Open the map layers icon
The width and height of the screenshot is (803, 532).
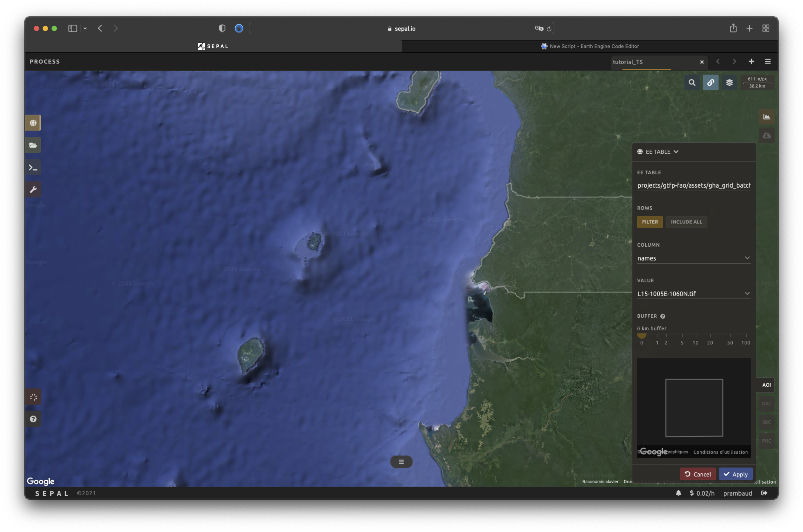[x=729, y=82]
